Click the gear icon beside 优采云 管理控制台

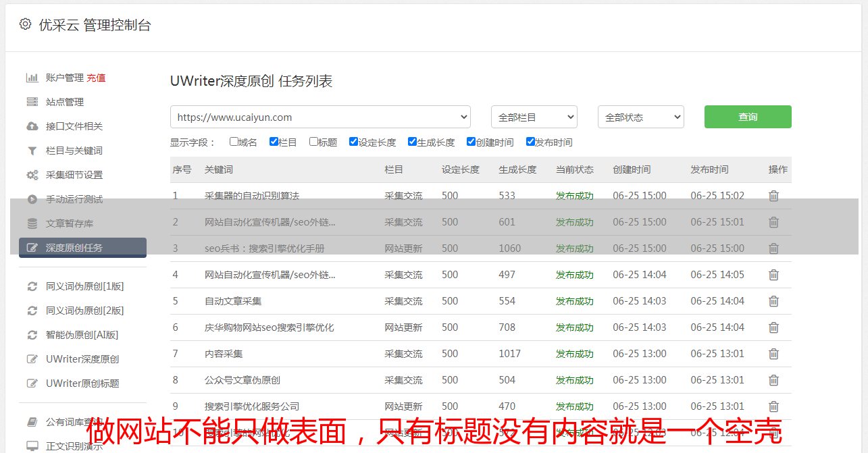(x=25, y=24)
